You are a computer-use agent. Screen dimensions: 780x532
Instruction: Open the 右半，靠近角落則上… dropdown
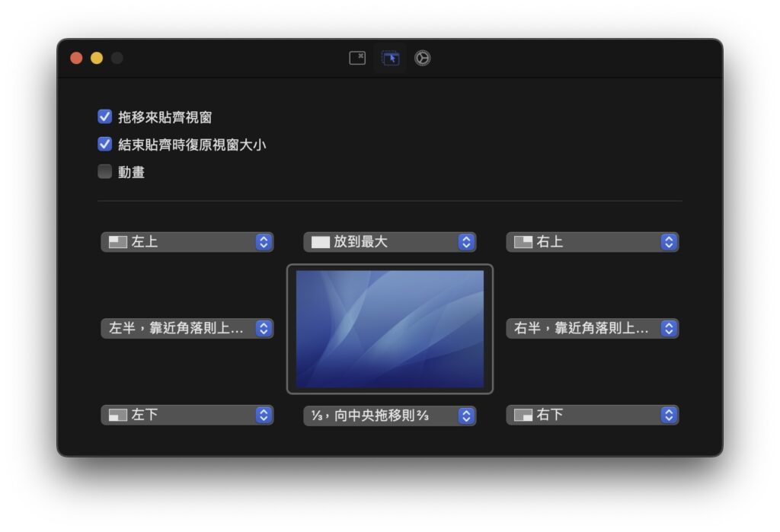pos(592,328)
